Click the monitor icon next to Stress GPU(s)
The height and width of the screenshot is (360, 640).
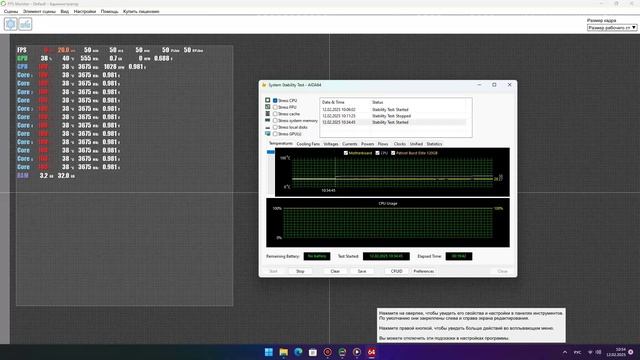click(268, 133)
